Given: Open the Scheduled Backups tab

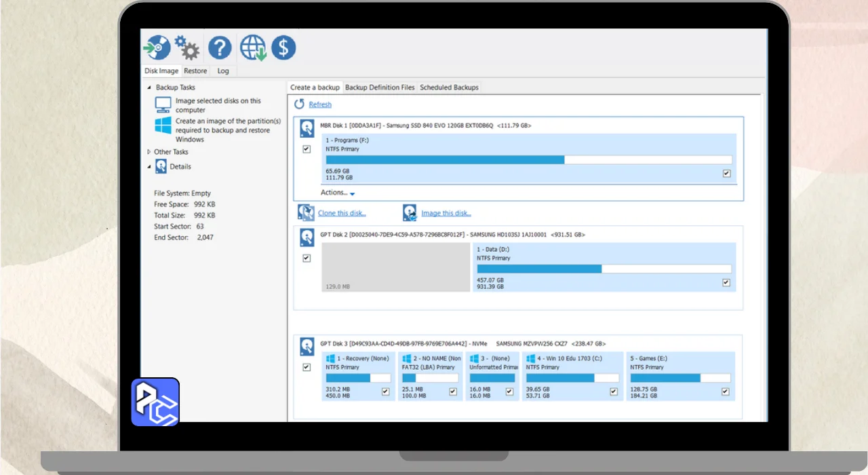Looking at the screenshot, I should click(449, 88).
